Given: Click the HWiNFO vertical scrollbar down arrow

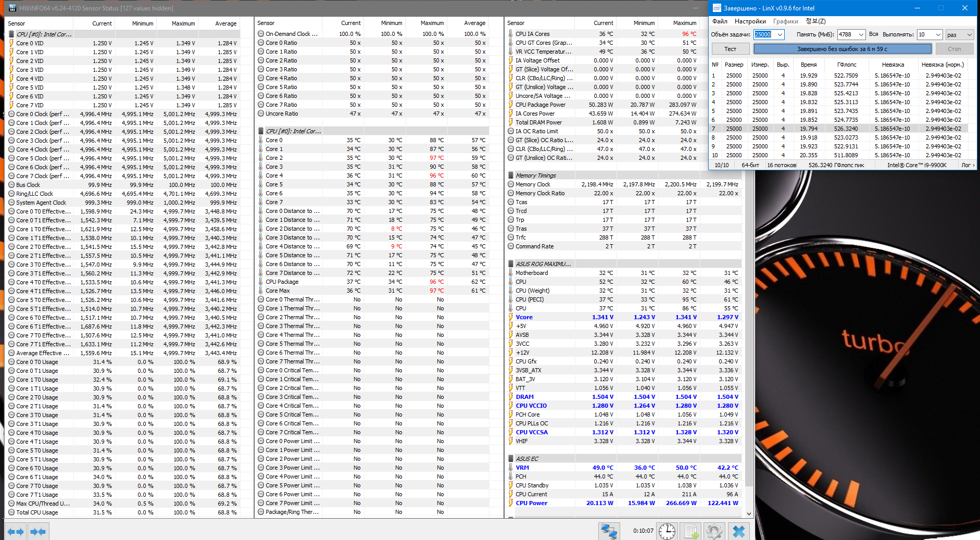Looking at the screenshot, I should coord(749,513).
